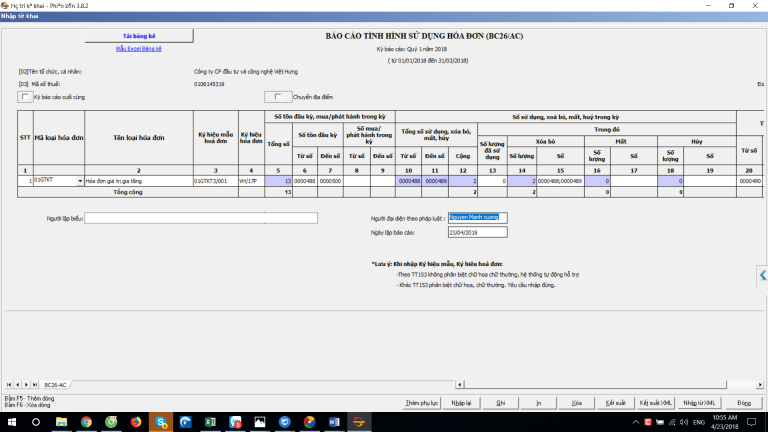
Task: Click the 'Xóa' delete button
Action: [x=576, y=403]
